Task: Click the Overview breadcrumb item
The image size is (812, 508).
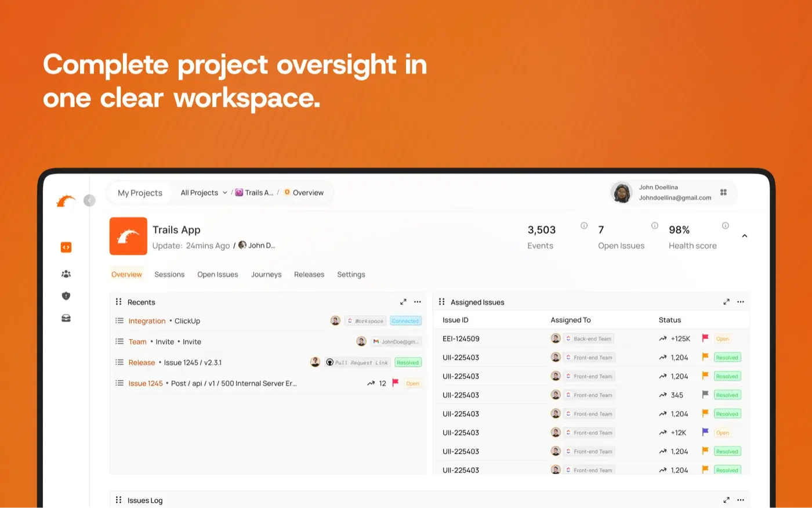Action: click(x=304, y=193)
